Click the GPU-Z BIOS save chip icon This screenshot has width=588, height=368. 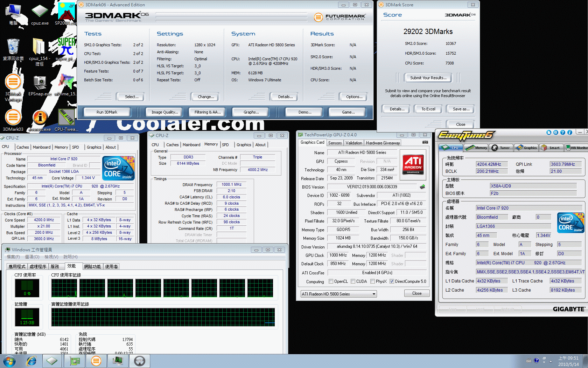coord(422,187)
